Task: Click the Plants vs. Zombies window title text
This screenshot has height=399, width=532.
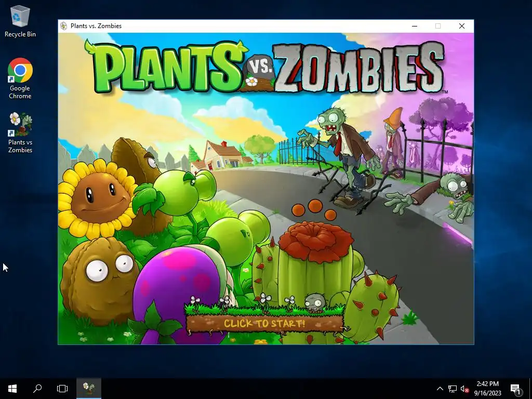Action: click(x=96, y=26)
